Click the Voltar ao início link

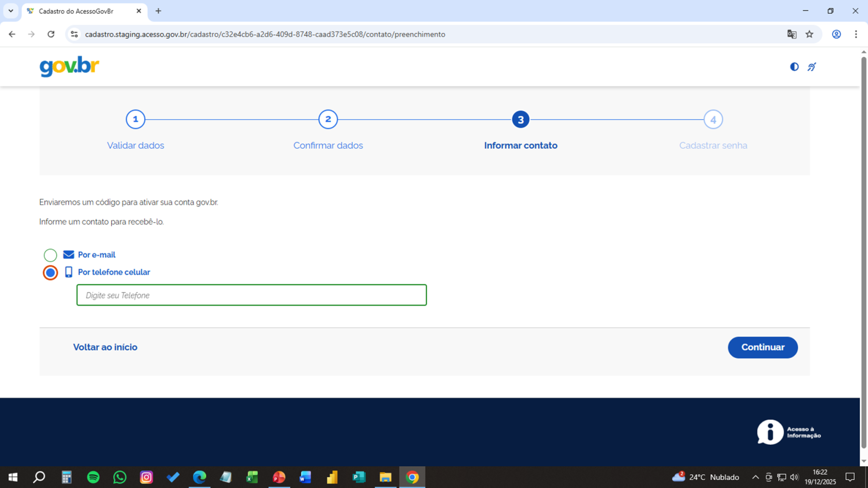tap(105, 348)
